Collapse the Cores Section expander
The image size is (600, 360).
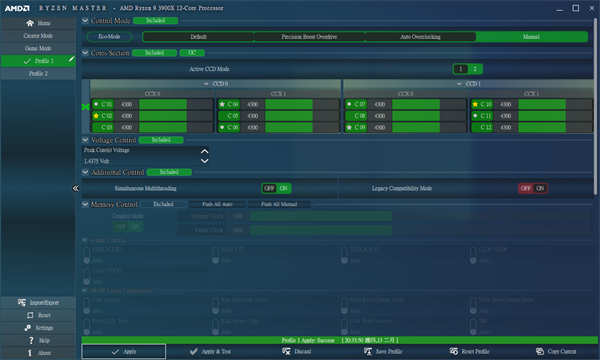pyautogui.click(x=85, y=52)
